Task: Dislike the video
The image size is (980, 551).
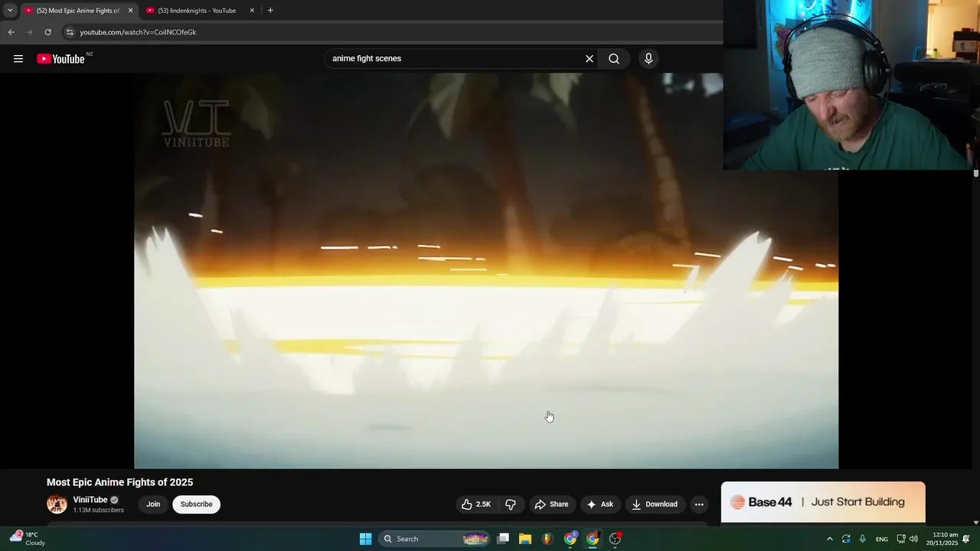Action: (x=511, y=504)
